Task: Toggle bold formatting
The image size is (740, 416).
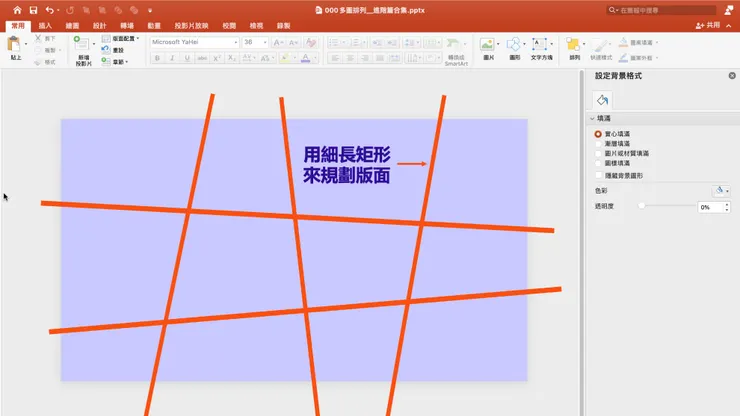Action: [x=157, y=58]
